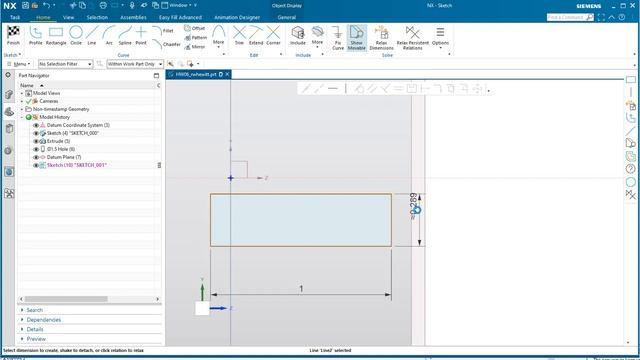
Task: Open the Part Navigator sidebar tab icon
Action: (x=9, y=112)
